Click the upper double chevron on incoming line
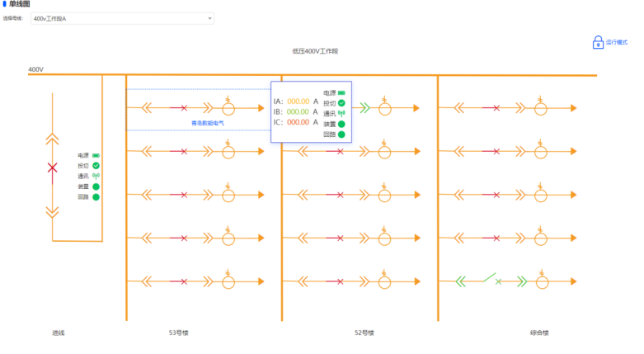 [x=53, y=138]
